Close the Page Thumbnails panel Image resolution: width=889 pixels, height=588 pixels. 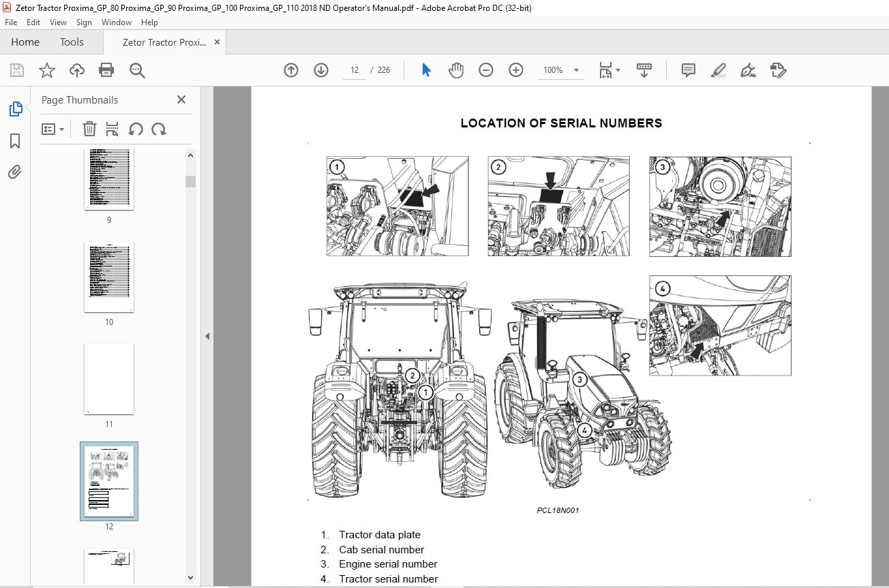click(181, 99)
